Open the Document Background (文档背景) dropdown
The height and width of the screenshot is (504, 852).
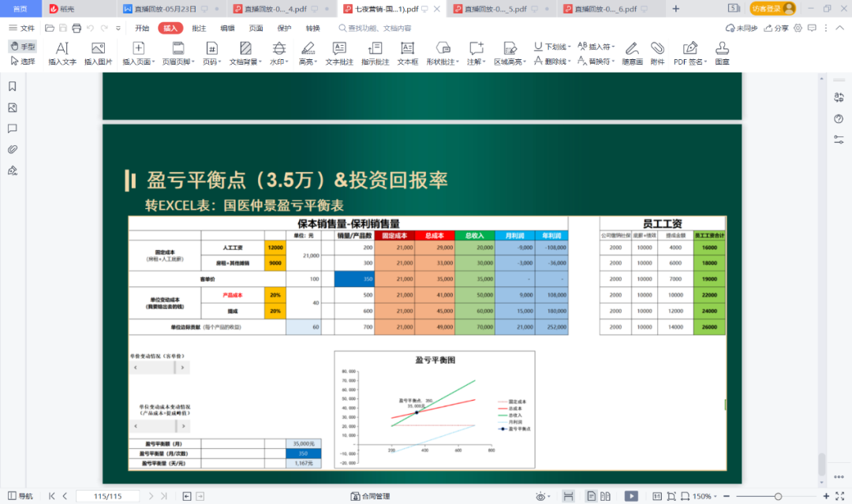point(245,54)
